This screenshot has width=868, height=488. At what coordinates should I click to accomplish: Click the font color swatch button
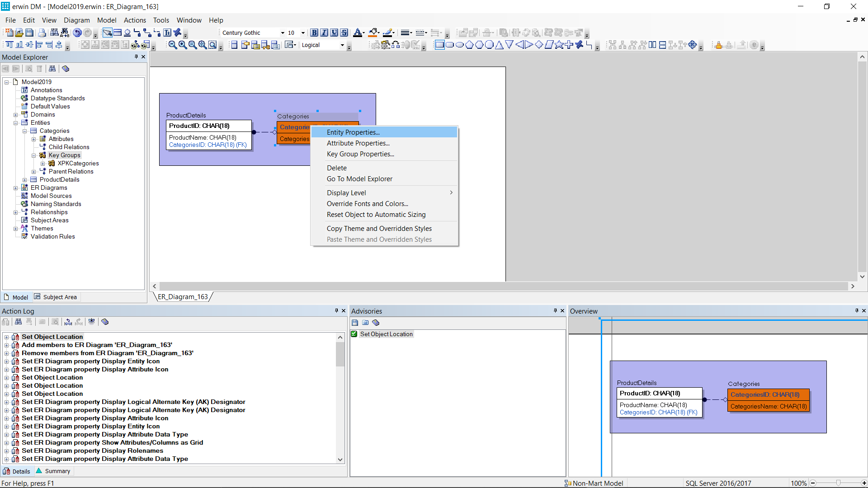357,33
